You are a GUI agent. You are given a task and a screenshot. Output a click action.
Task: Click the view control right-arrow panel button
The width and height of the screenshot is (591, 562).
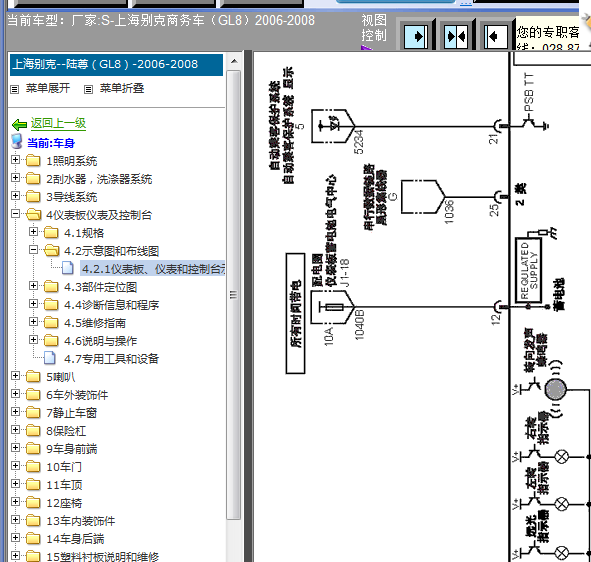(415, 37)
